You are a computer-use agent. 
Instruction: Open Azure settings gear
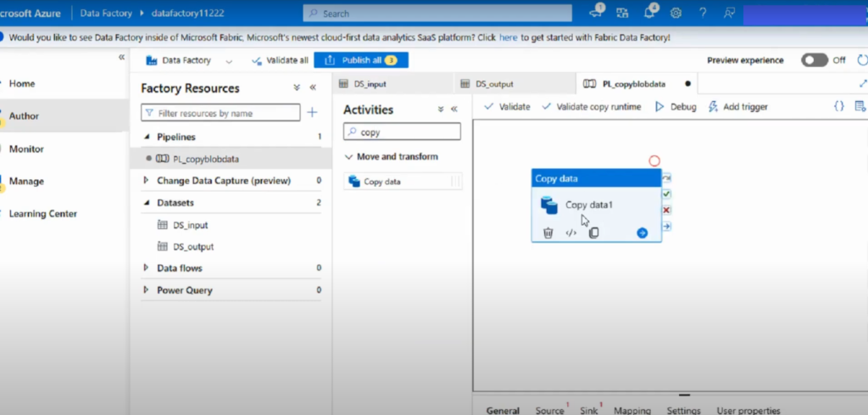tap(676, 13)
